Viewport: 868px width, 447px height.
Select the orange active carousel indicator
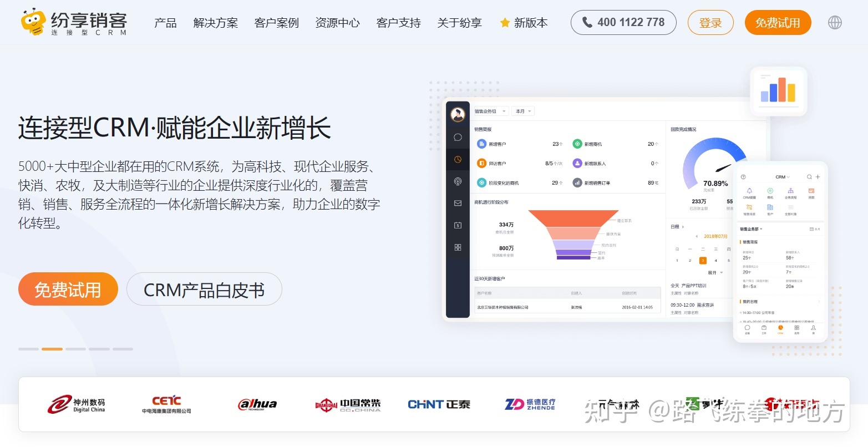click(x=52, y=349)
